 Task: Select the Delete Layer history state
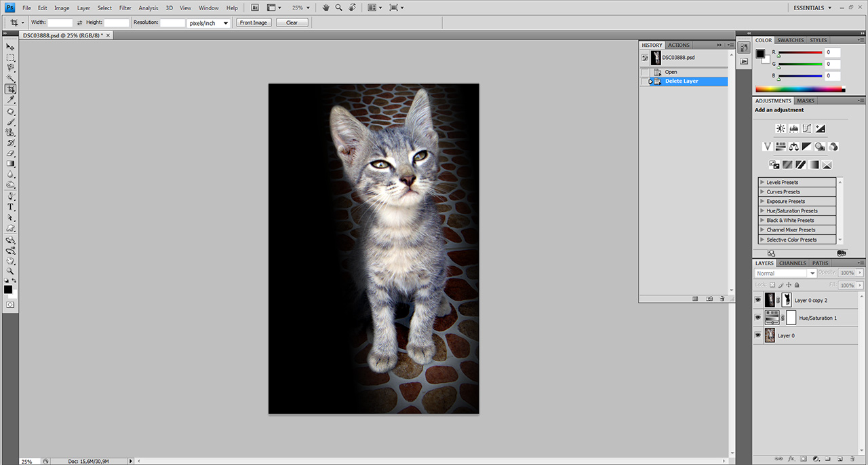point(684,81)
